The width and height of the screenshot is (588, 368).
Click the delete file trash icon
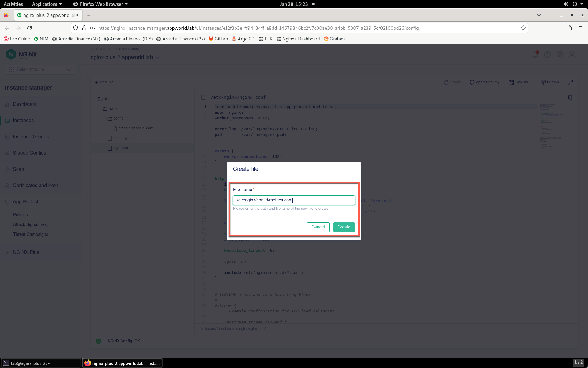[570, 97]
